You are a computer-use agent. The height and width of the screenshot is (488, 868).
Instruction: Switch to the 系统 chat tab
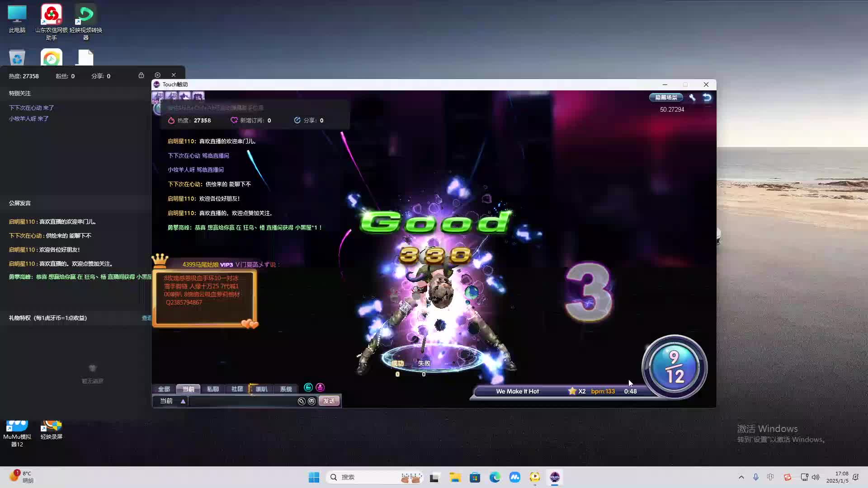[x=286, y=389]
